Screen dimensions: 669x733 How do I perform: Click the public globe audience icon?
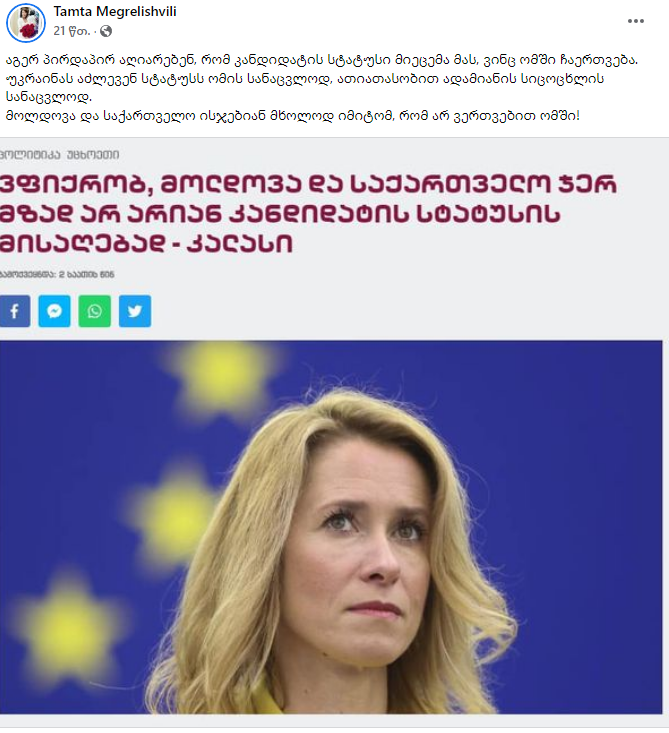pyautogui.click(x=106, y=31)
